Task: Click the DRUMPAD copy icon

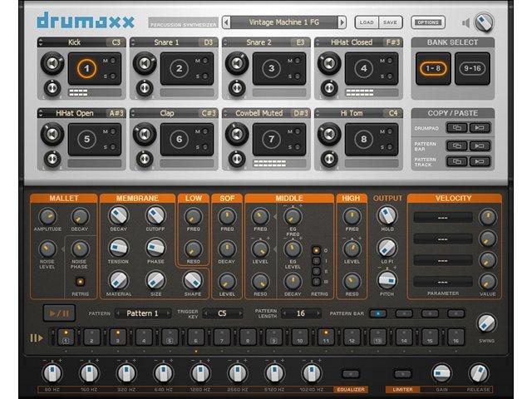Action: [x=456, y=128]
